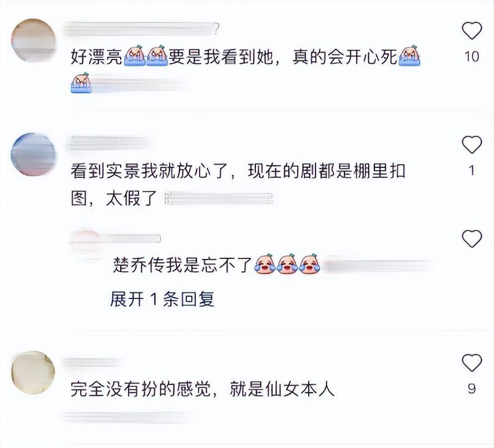494x448 pixels.
Task: Like the comment starting with 好漂亮
Action: coord(472,31)
